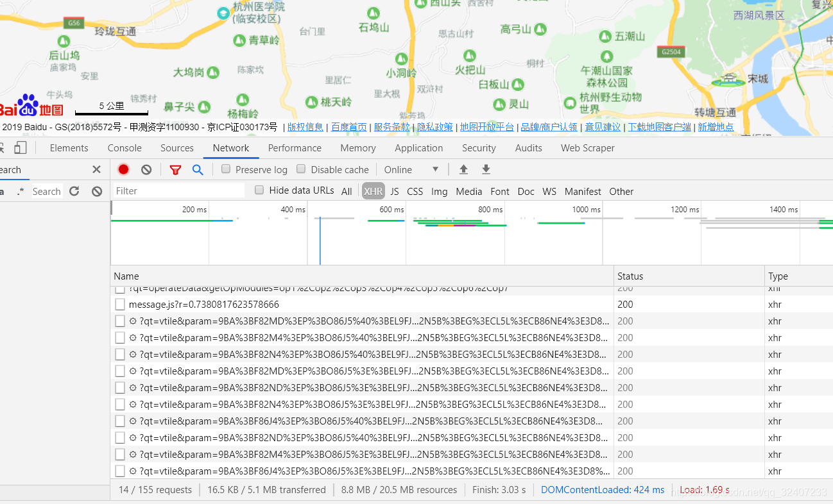Image resolution: width=833 pixels, height=504 pixels.
Task: Open the Memory tab
Action: 358,148
